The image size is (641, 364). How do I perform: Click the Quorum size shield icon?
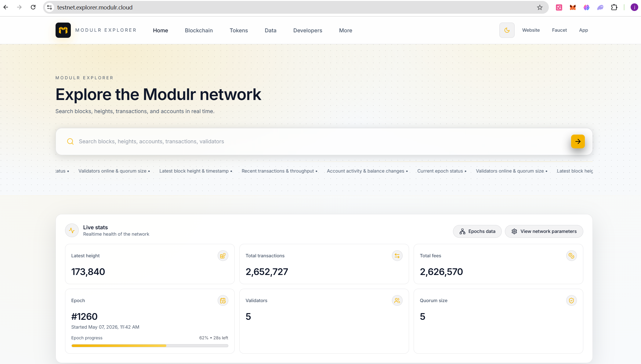pyautogui.click(x=571, y=301)
